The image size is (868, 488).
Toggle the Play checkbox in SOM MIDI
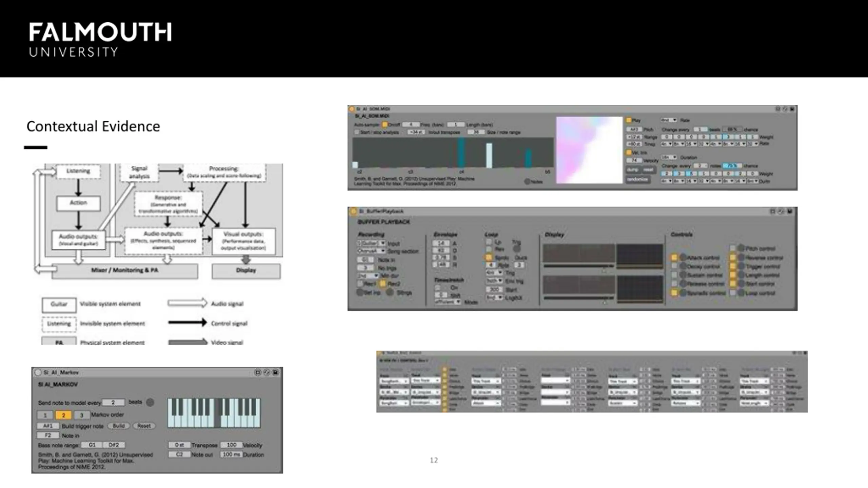coord(629,120)
